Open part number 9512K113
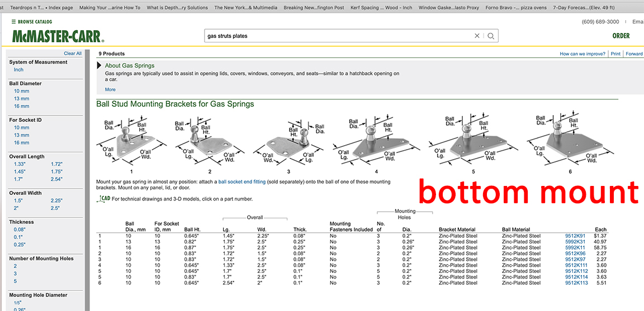The width and height of the screenshot is (644, 311). click(x=577, y=283)
